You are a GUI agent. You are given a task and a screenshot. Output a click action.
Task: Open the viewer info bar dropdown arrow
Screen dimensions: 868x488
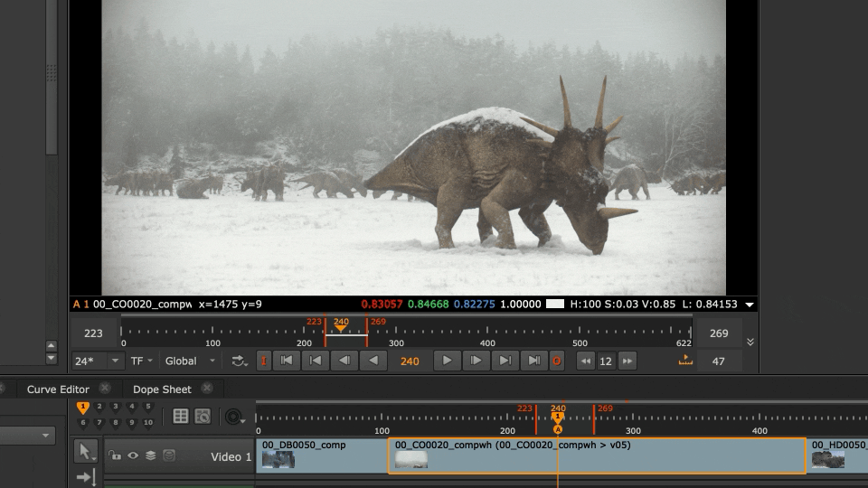point(750,305)
